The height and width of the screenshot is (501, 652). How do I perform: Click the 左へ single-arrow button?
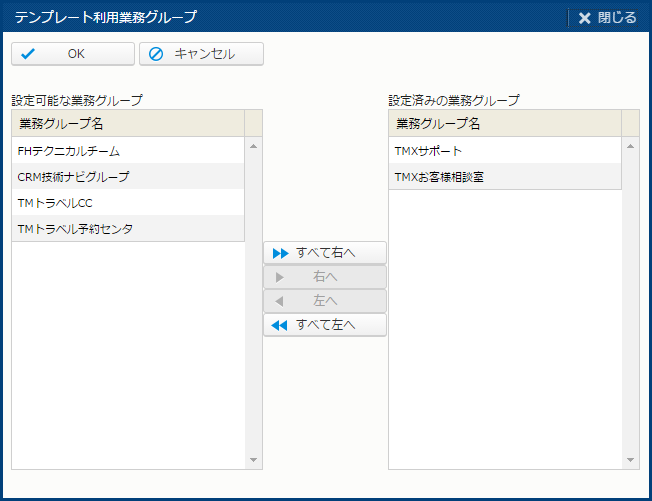click(324, 301)
